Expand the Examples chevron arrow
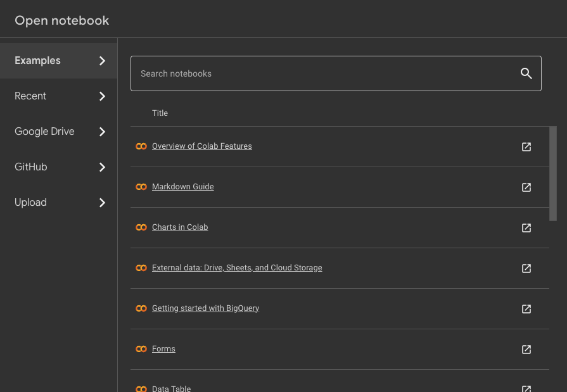This screenshot has width=567, height=392. coord(103,61)
